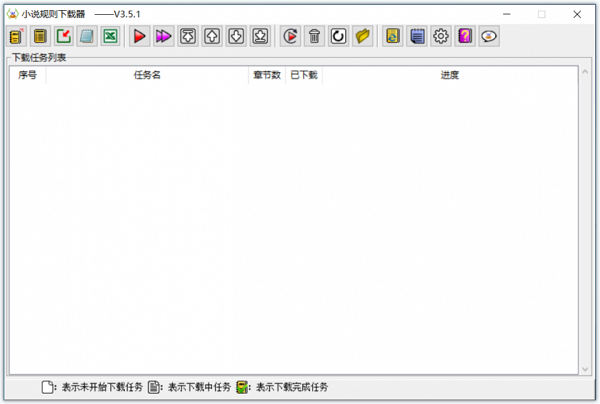Screen dimensions: 600x404
Task: Click the trash can delete icon
Action: pos(315,37)
